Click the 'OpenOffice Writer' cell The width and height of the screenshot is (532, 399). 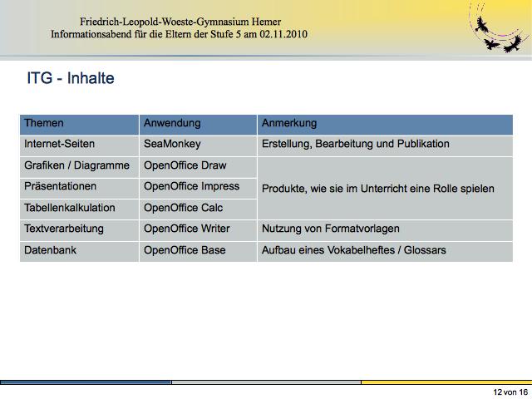point(197,229)
